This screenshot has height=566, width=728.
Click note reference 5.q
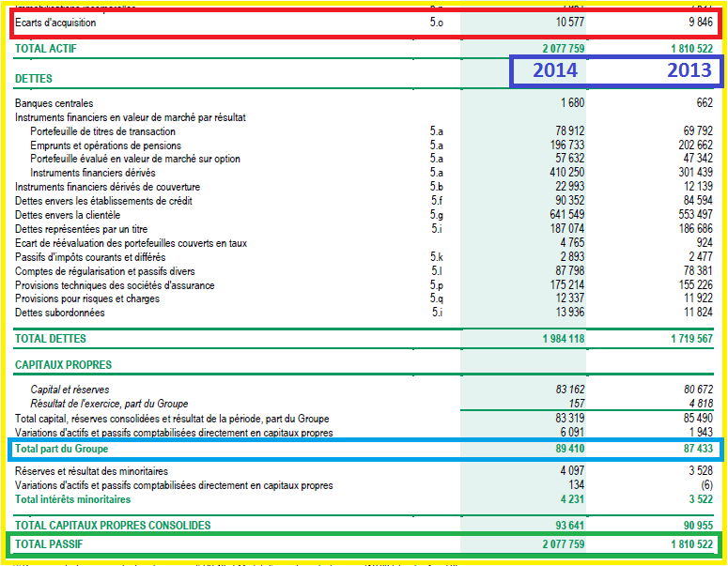[437, 298]
